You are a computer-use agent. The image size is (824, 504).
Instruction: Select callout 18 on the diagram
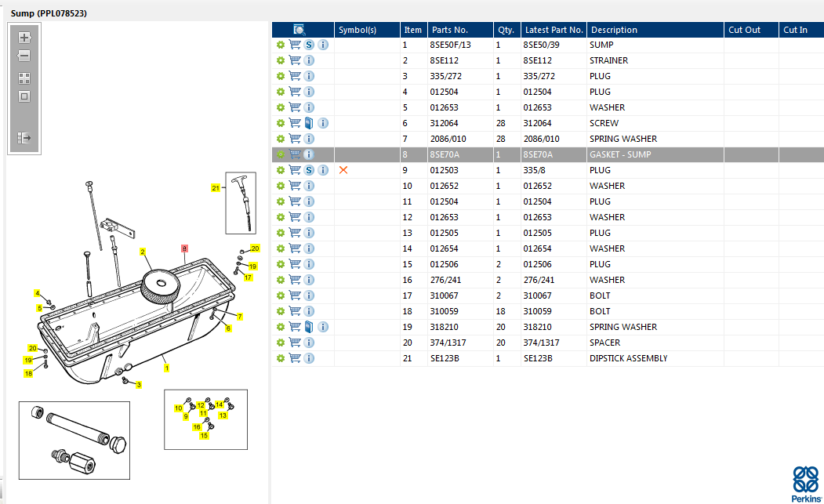(x=28, y=374)
